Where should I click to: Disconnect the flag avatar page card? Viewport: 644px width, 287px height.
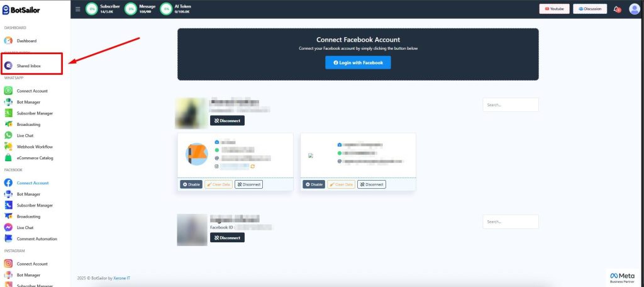pyautogui.click(x=248, y=184)
